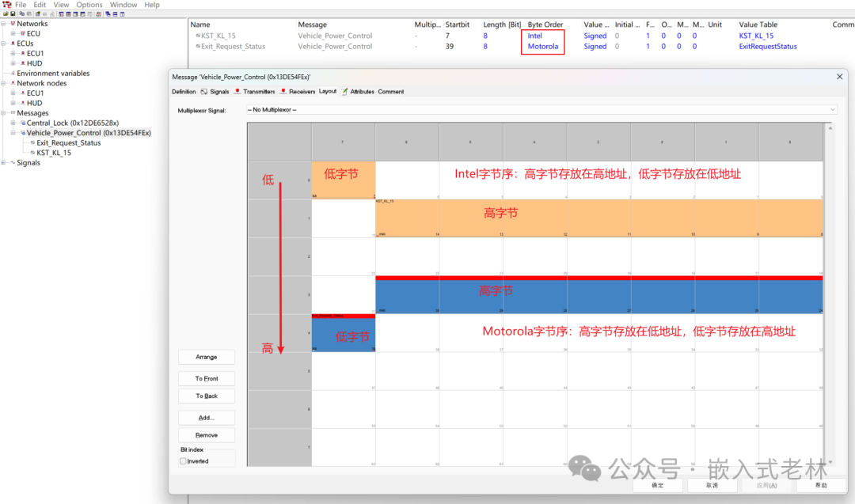Open the Options menu
This screenshot has height=504, width=855.
click(89, 5)
